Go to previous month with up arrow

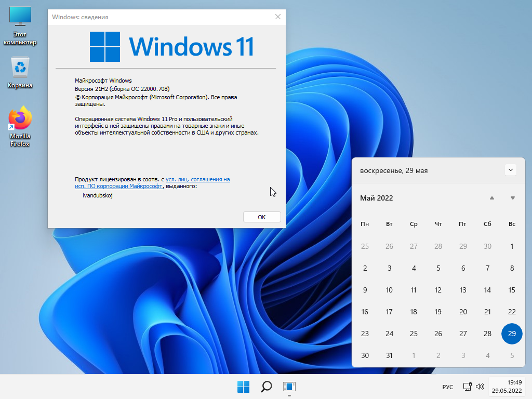point(491,198)
